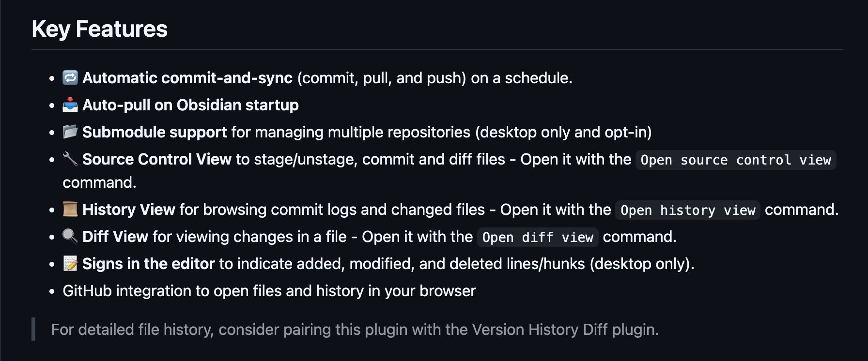Click the bold 'Source Control View' text
Image resolution: width=868 pixels, height=361 pixels.
[x=157, y=159]
